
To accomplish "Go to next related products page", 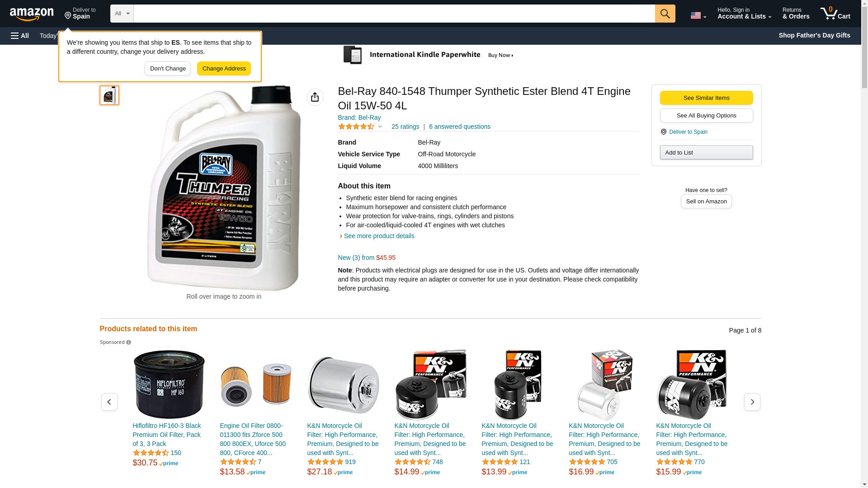I will tap(752, 402).
